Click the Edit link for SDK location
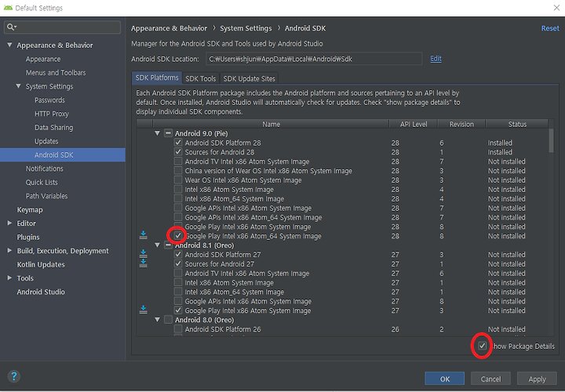565x392 pixels. click(436, 58)
